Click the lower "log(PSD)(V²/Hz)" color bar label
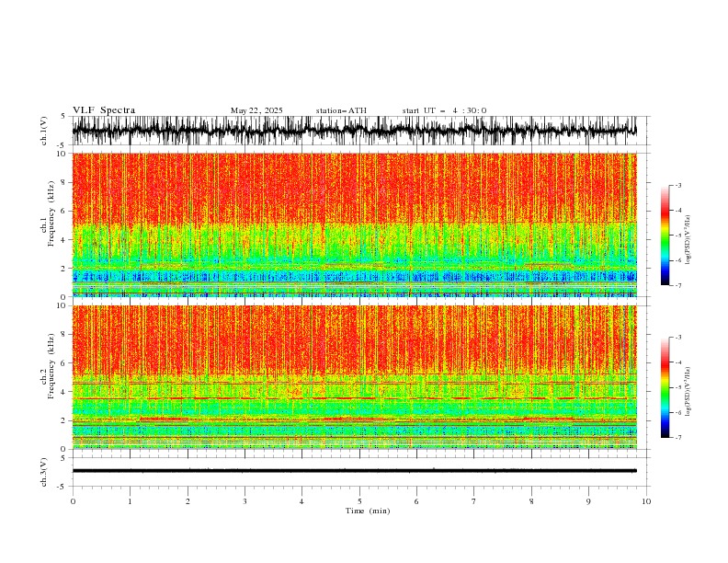Image resolution: width=728 pixels, height=563 pixels. [688, 392]
